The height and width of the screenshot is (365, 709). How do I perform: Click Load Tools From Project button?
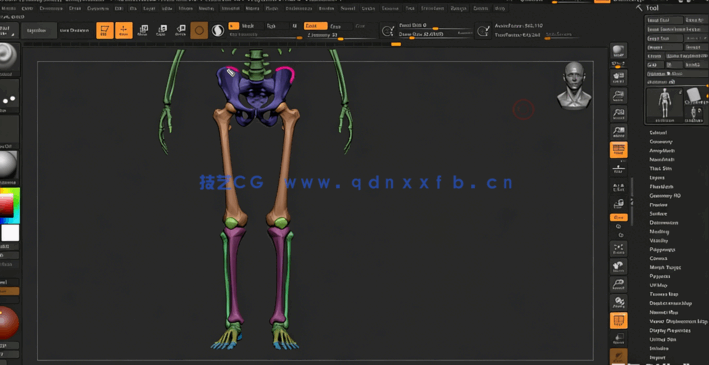(677, 29)
